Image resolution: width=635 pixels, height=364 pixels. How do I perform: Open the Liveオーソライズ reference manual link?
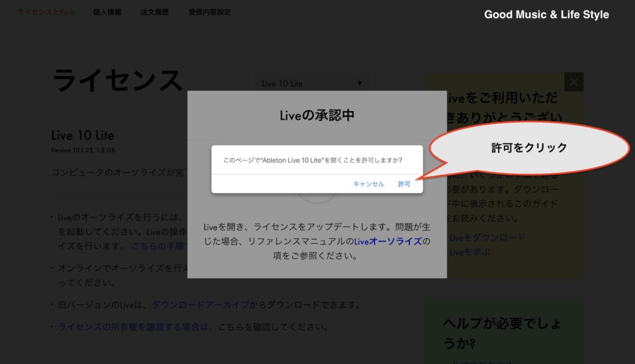[388, 241]
